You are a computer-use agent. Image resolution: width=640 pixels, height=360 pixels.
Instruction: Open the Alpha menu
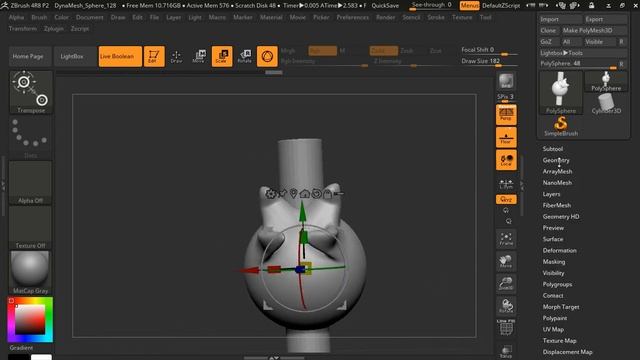pyautogui.click(x=16, y=18)
